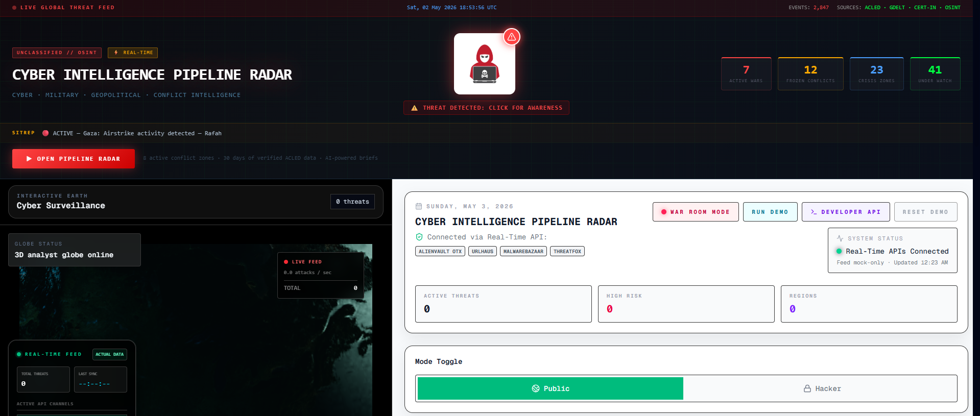
Task: Click the Actual Data badge
Action: point(110,354)
